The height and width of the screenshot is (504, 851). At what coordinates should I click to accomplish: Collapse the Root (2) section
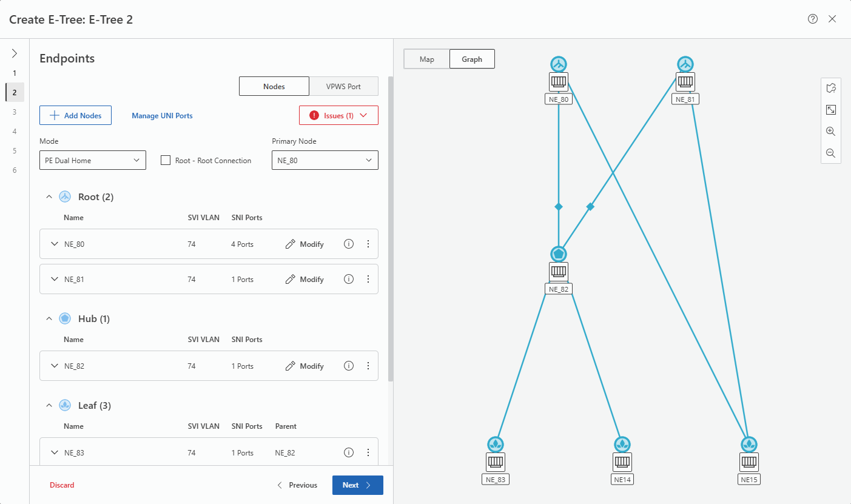(x=50, y=197)
